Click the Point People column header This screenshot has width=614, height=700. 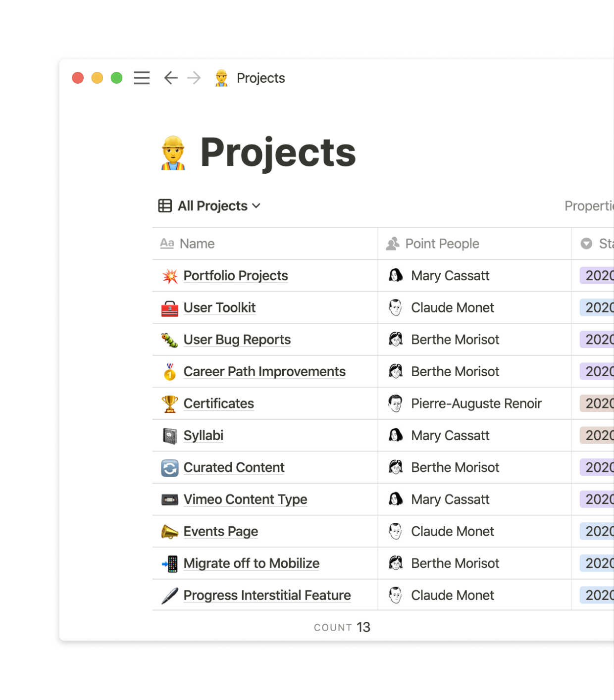442,243
